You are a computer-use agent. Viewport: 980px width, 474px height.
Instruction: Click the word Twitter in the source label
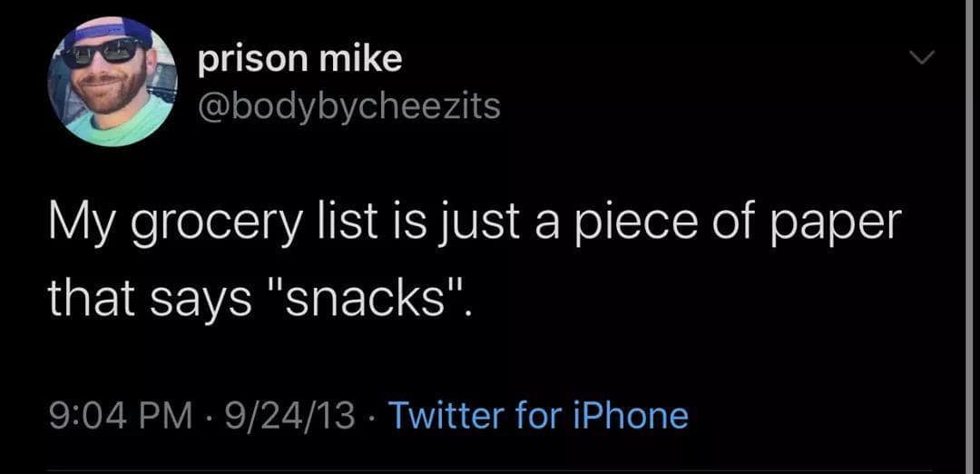446,416
